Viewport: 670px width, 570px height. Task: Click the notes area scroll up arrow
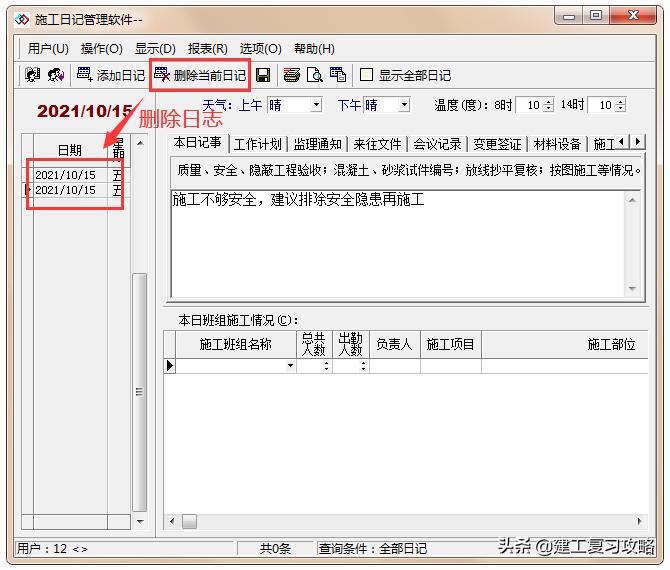tap(632, 200)
